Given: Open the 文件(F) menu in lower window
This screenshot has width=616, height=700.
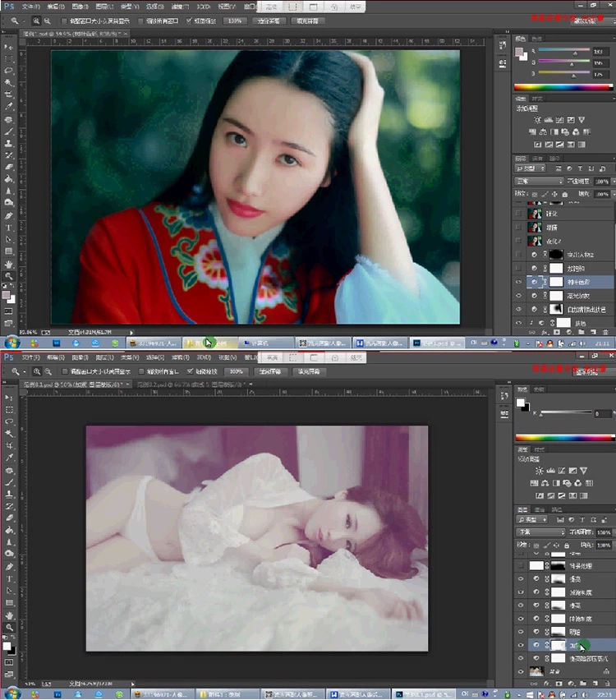Looking at the screenshot, I should coord(30,357).
